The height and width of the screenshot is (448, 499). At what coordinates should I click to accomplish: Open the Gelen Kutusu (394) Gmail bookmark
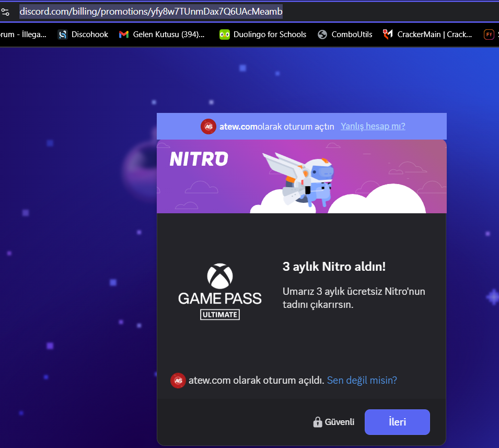(161, 35)
